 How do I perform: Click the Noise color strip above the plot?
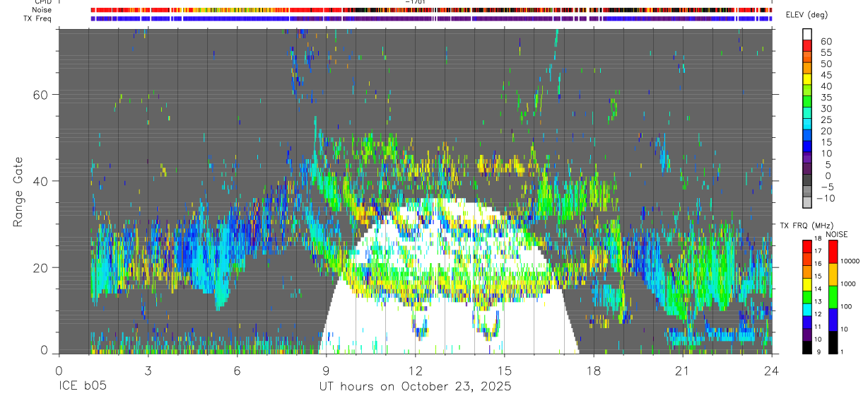[431, 10]
